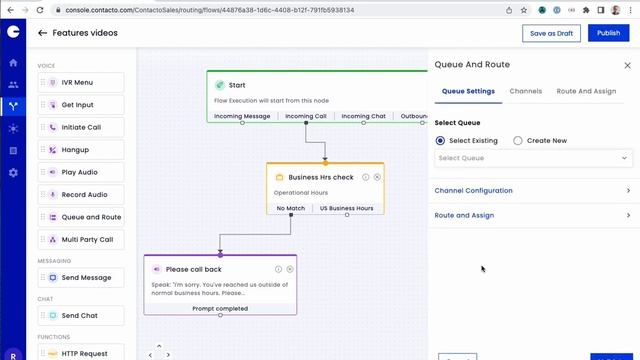This screenshot has width=640, height=360.
Task: Click the Incoming Call output label
Action: pos(306,116)
